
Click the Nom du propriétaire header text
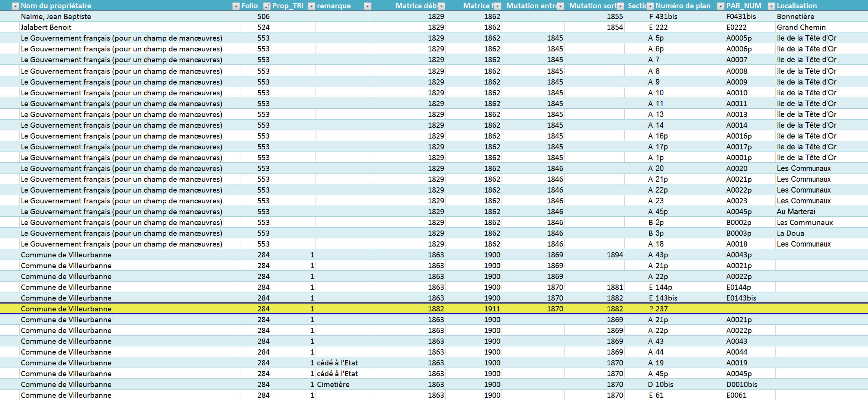(56, 6)
